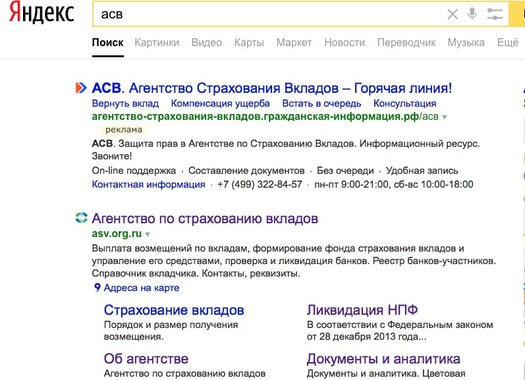Click the map pin icon by Адреса на карте
The image size is (525, 380).
tap(97, 287)
